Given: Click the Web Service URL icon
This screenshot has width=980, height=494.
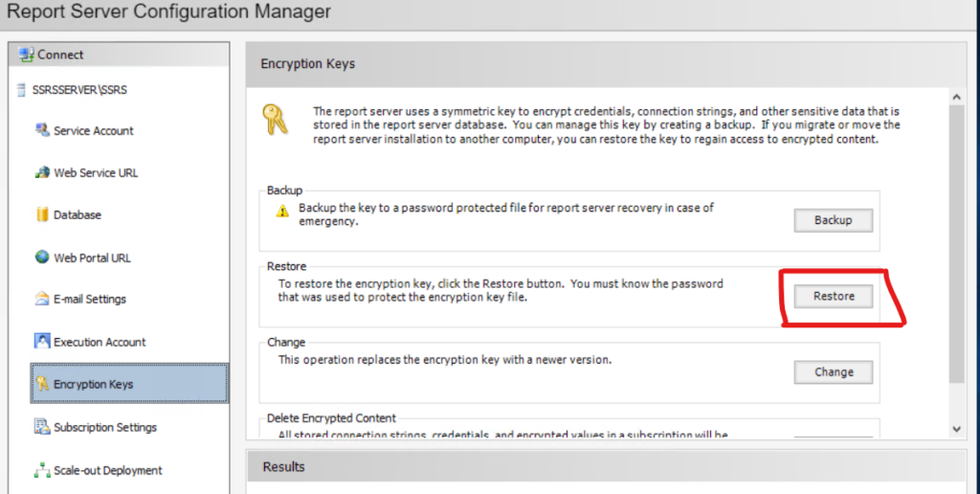Looking at the screenshot, I should (x=42, y=172).
